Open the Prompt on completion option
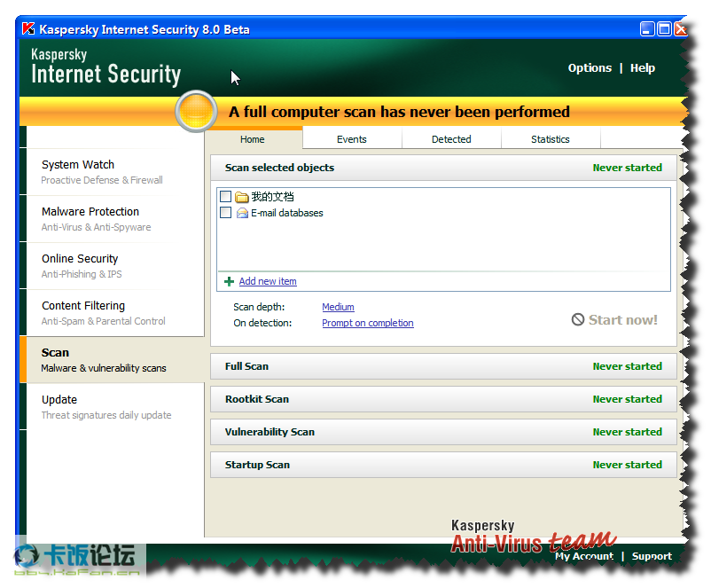711x588 pixels. [x=368, y=323]
